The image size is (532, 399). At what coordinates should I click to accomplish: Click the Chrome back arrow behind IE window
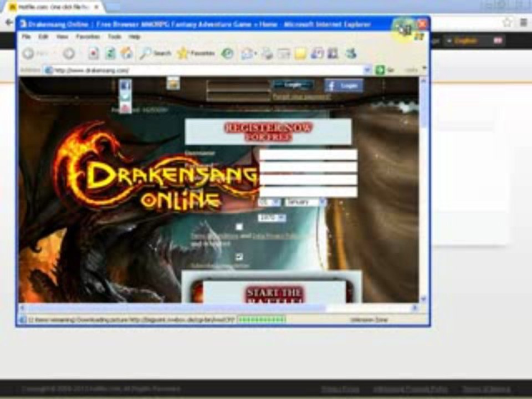(9, 23)
